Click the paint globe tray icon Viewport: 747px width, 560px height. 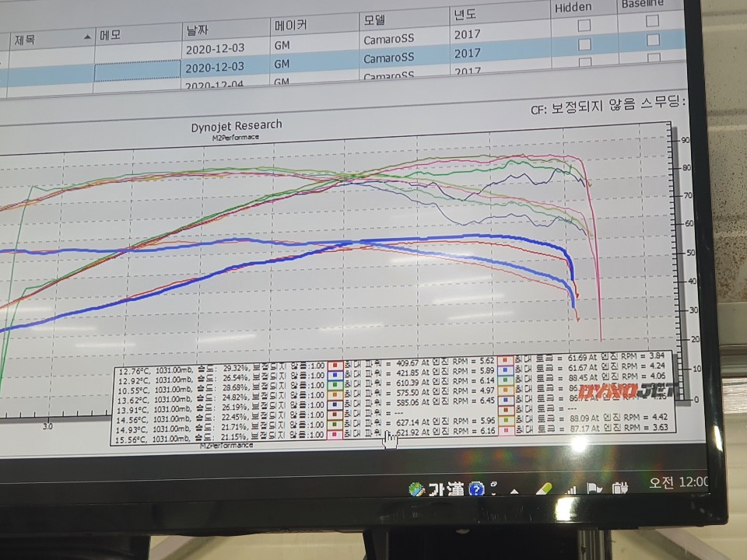coord(416,488)
